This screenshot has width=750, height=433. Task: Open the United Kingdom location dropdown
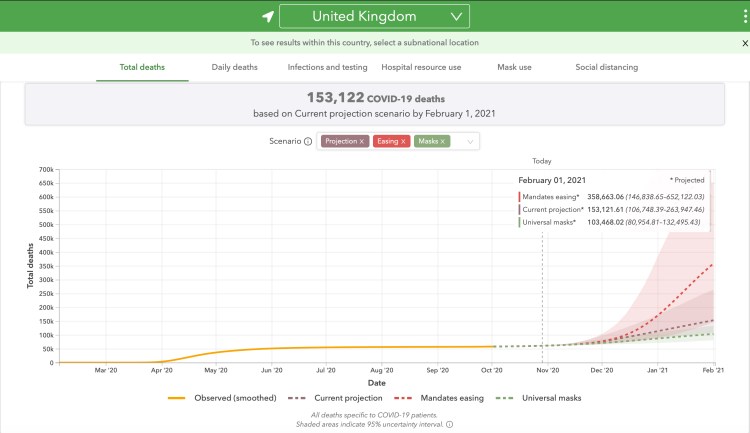[x=373, y=16]
